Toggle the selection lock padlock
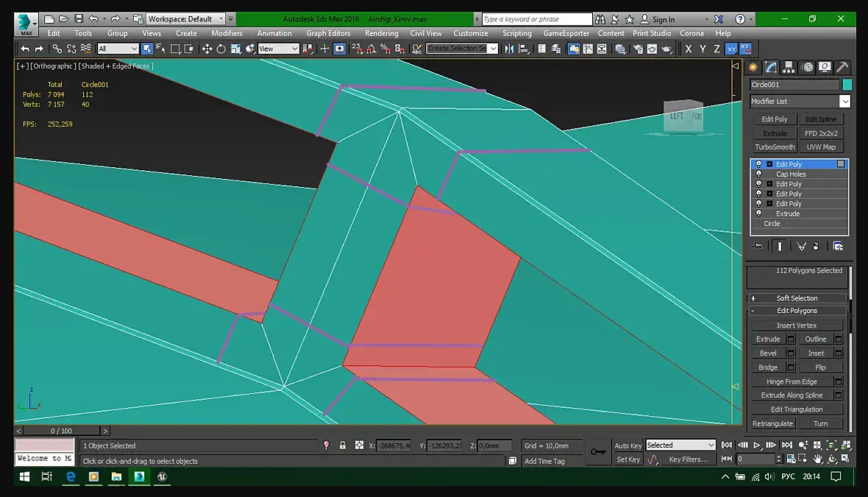The height and width of the screenshot is (497, 868). [343, 445]
